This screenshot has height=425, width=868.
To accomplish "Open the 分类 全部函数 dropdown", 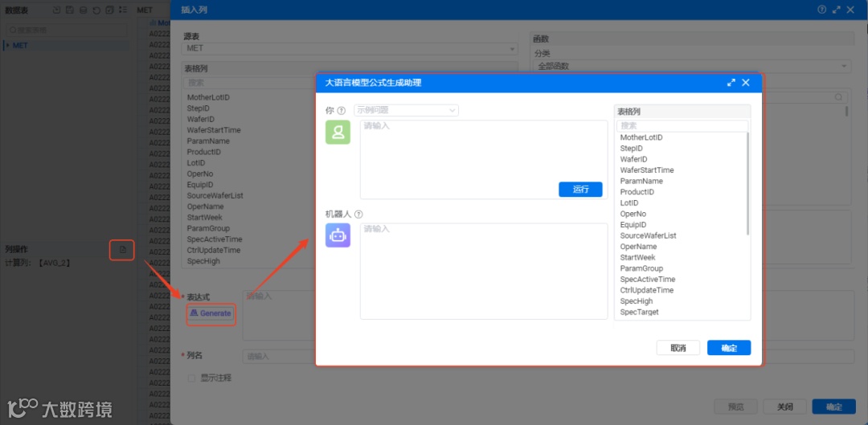I will (692, 67).
